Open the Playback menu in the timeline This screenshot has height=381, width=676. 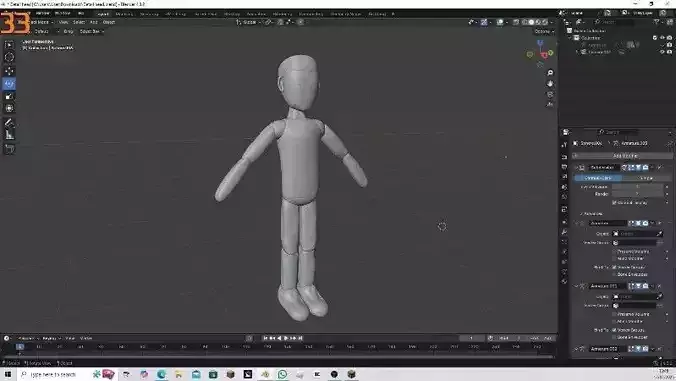[x=28, y=338]
